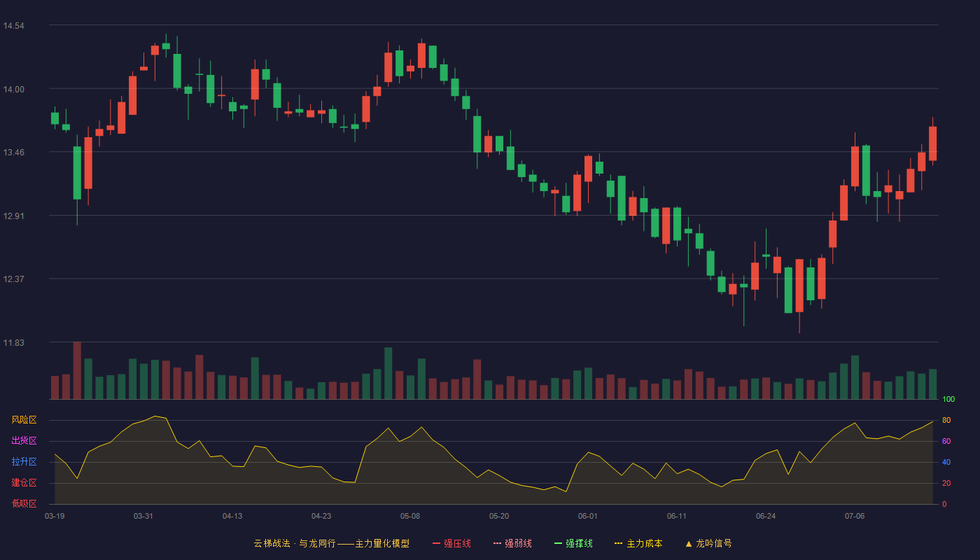This screenshot has width=980, height=560.
Task: Click the lowest red candlestick after 06-24
Action: point(799,286)
